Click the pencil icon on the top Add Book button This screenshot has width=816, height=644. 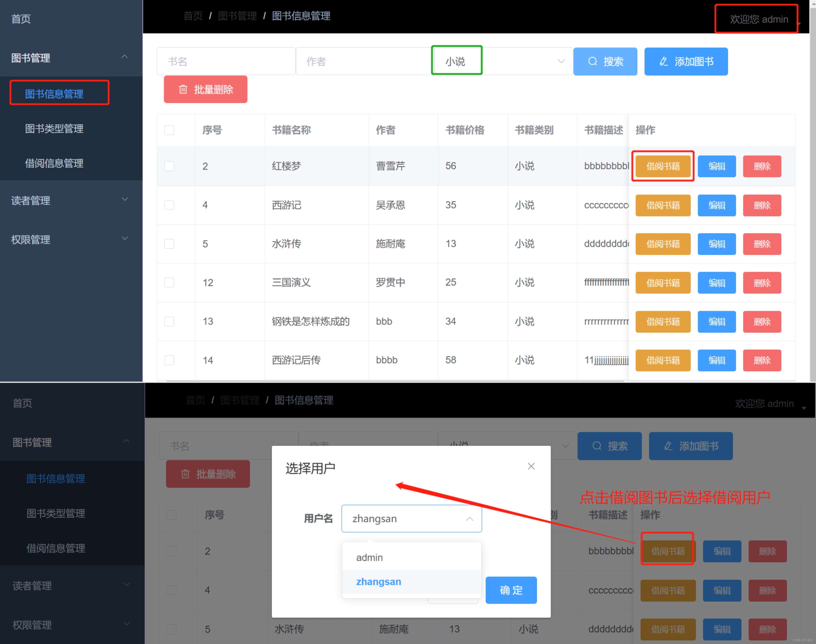pyautogui.click(x=663, y=62)
